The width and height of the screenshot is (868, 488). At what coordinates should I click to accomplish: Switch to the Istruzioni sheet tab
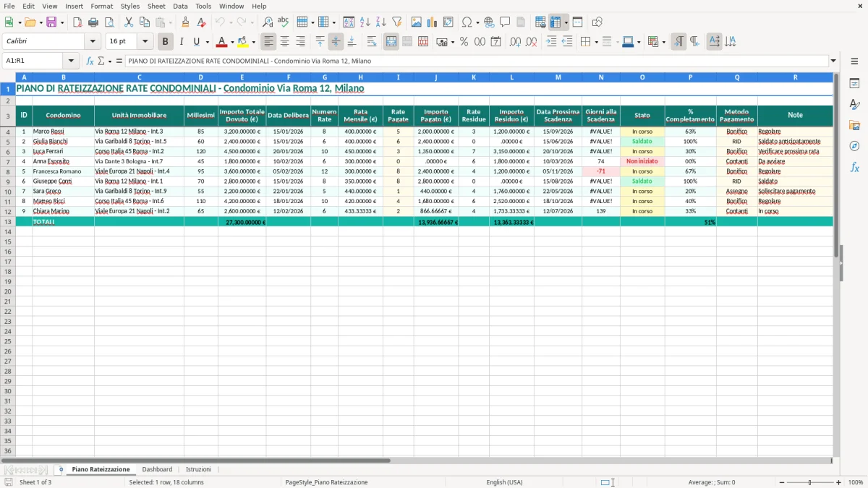click(198, 469)
